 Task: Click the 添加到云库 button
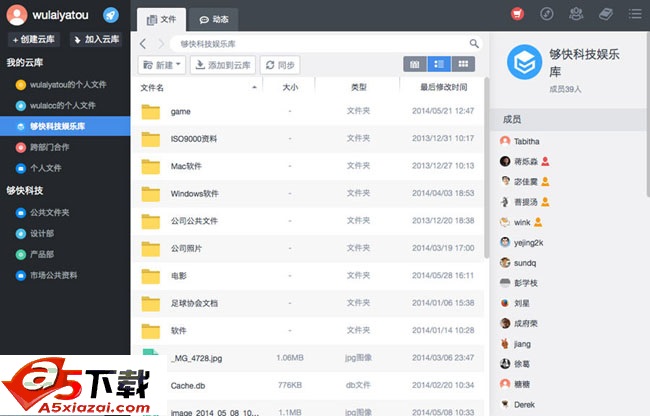click(x=223, y=65)
